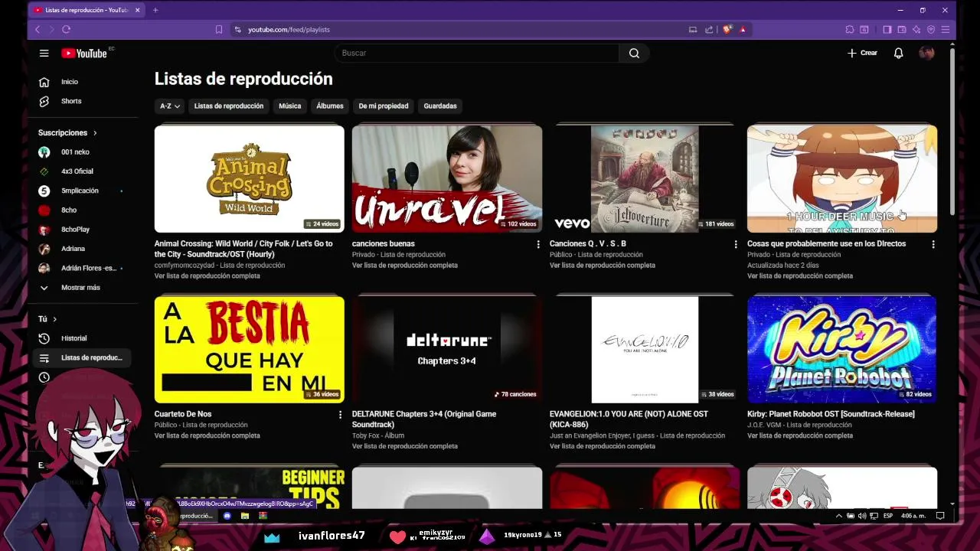980x551 pixels.
Task: Toggle the browser sidebar panel icon
Action: tap(887, 29)
